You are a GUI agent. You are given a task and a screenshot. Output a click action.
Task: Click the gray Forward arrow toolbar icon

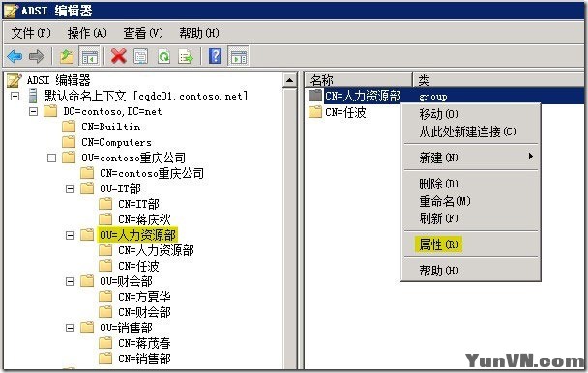37,57
